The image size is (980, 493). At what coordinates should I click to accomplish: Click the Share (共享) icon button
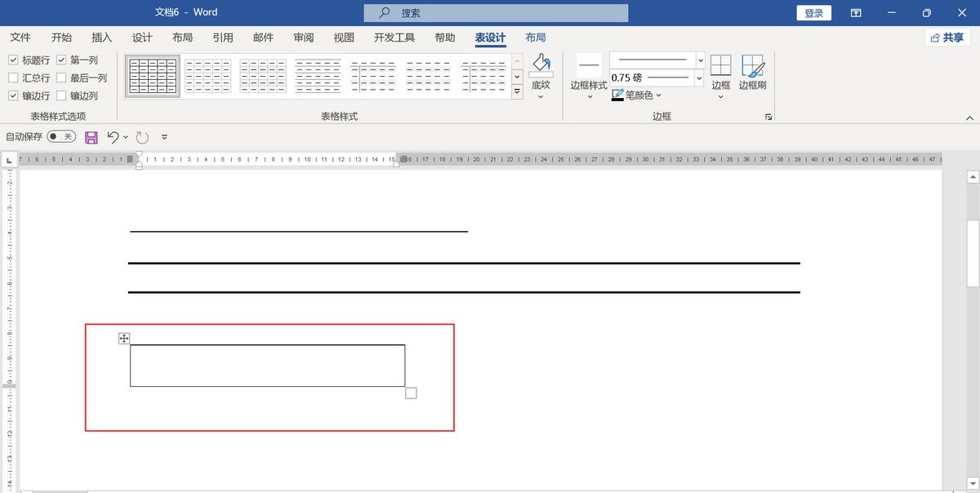pyautogui.click(x=947, y=38)
